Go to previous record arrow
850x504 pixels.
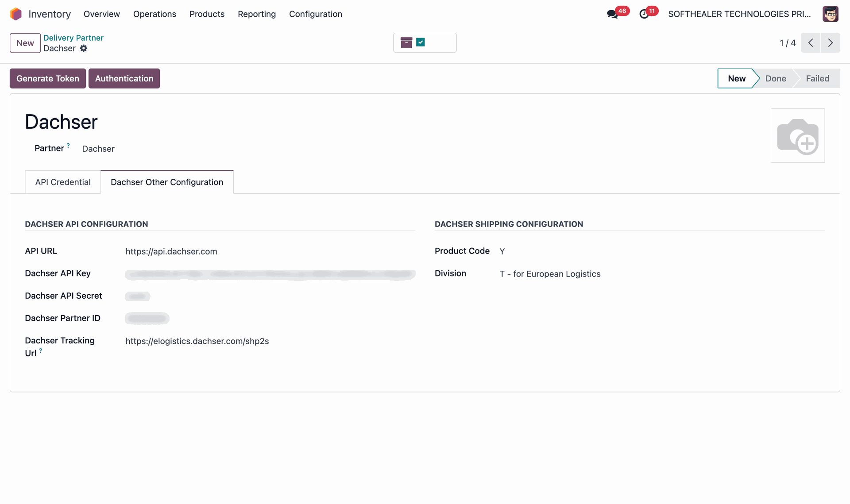click(x=811, y=43)
